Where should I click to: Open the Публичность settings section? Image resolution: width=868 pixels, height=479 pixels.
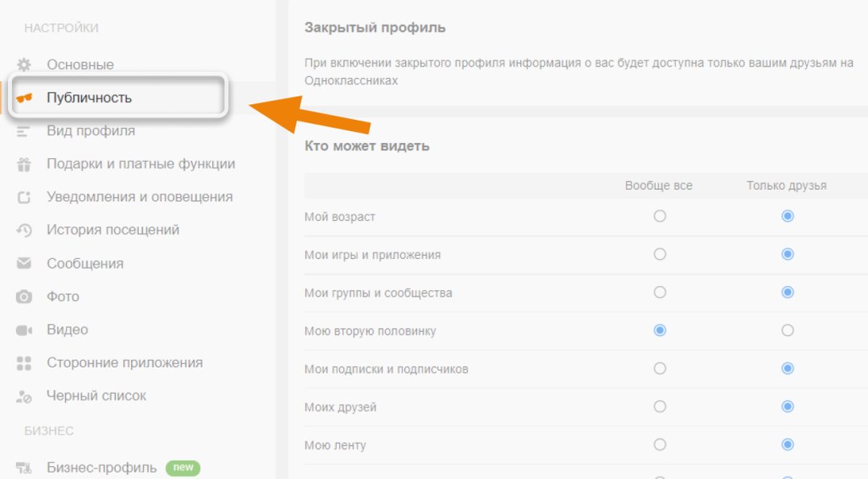point(89,98)
